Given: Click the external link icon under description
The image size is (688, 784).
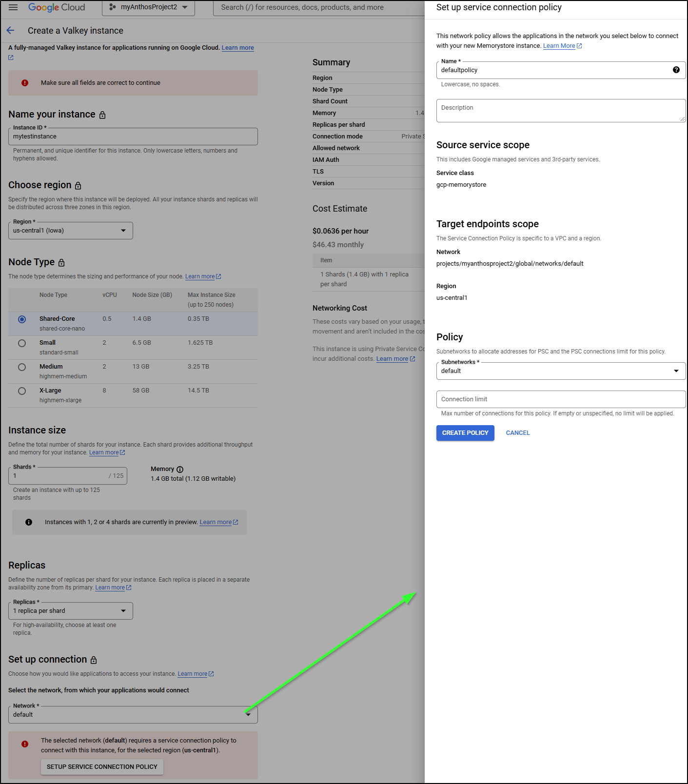Looking at the screenshot, I should tap(11, 58).
